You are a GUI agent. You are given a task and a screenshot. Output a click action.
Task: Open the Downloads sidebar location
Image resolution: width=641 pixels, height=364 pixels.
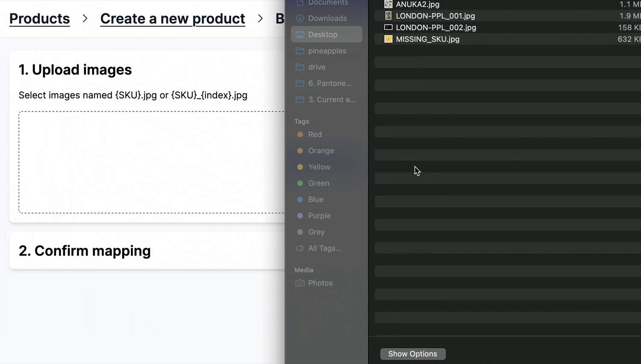coord(327,18)
